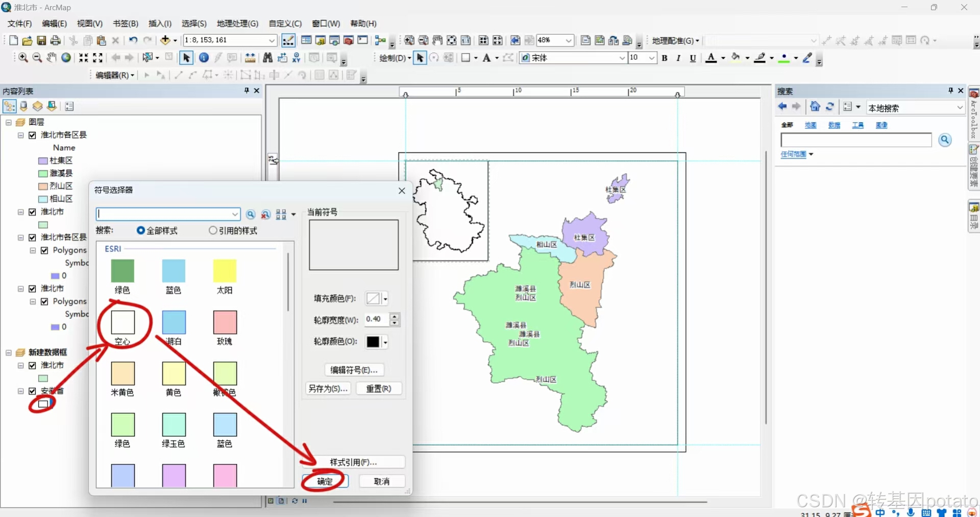Click the Open folder icon
The image size is (980, 517).
28,40
